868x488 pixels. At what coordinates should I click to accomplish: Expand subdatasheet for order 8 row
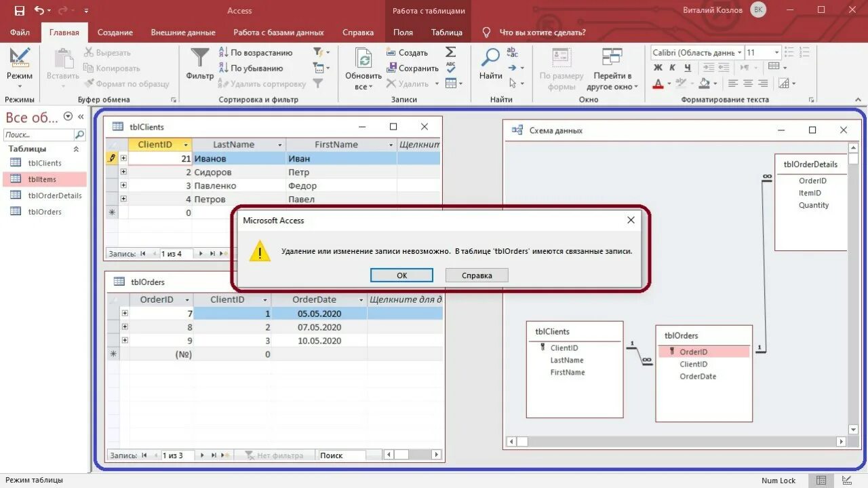124,327
